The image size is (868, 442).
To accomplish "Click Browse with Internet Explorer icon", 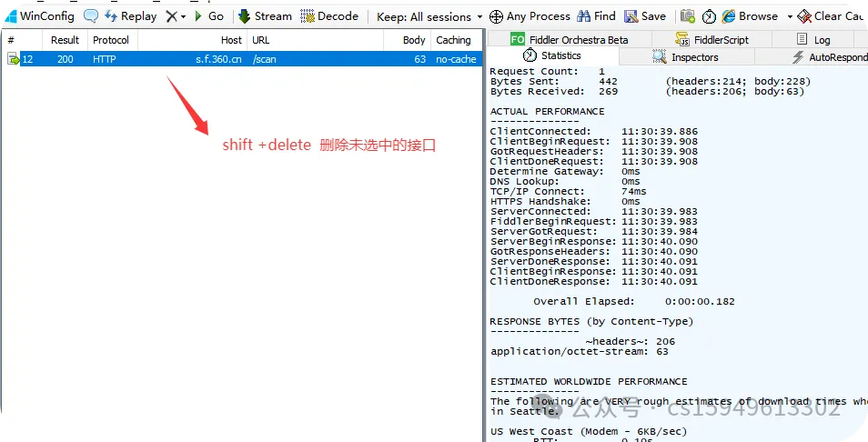I will 750,16.
